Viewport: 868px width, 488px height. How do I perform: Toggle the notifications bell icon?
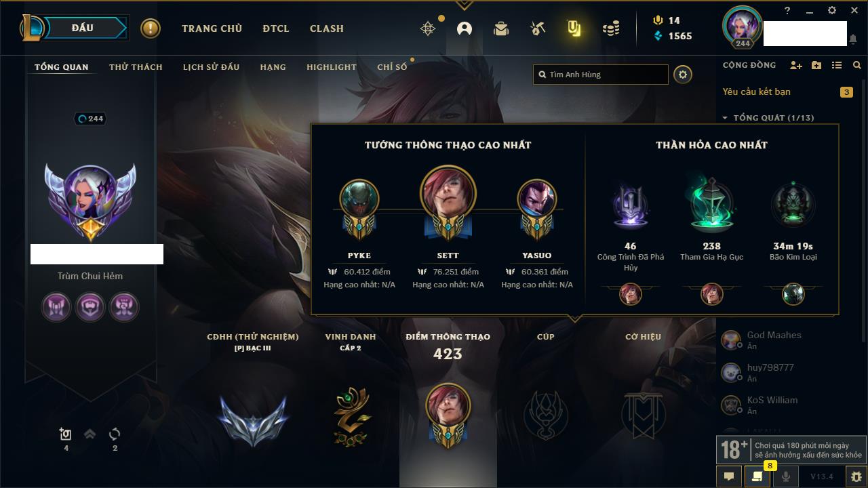852,39
